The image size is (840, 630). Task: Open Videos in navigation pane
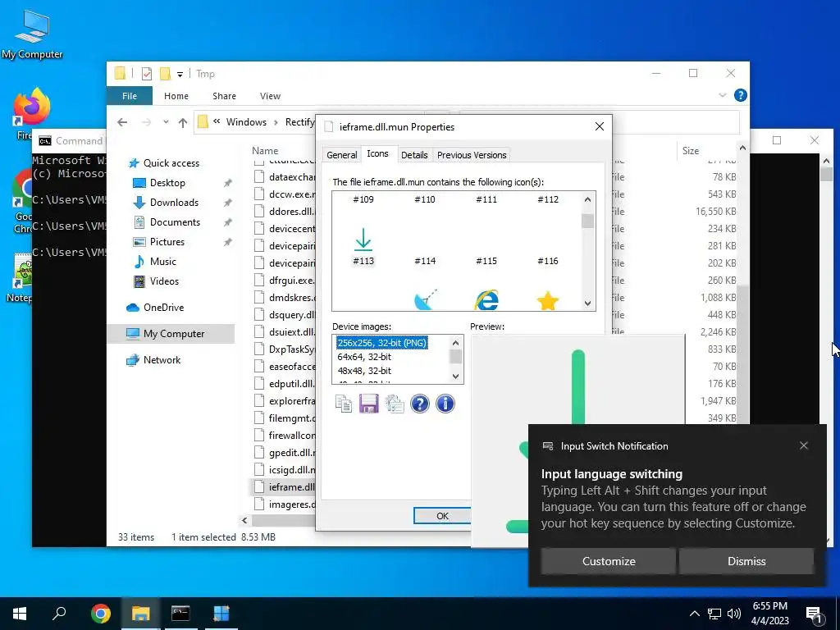pyautogui.click(x=164, y=281)
